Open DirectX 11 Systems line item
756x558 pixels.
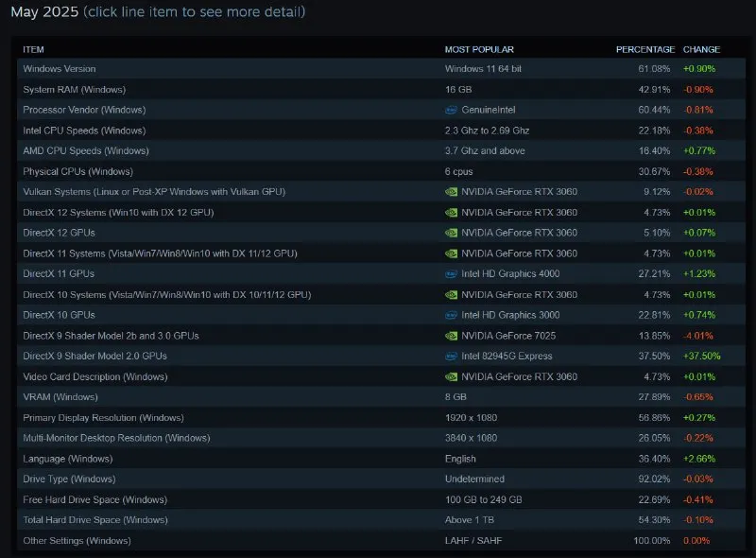(381, 253)
